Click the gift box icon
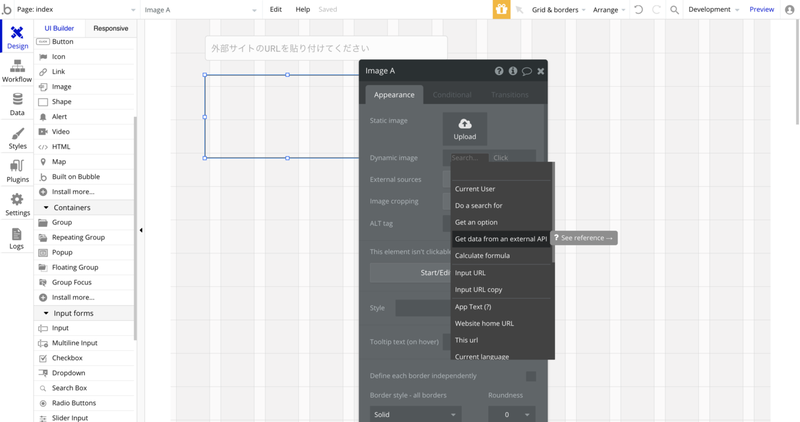Viewport: 800px width, 422px height. (501, 9)
